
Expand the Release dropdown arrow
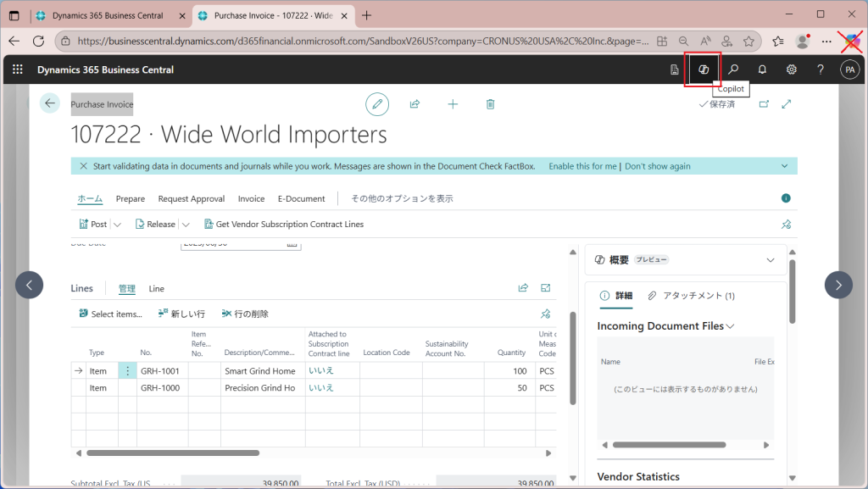(186, 225)
